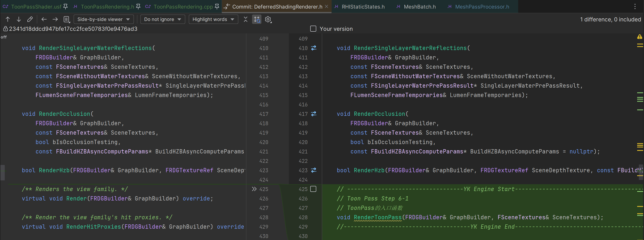Open diff settings gear icon
The height and width of the screenshot is (240, 644).
(268, 19)
